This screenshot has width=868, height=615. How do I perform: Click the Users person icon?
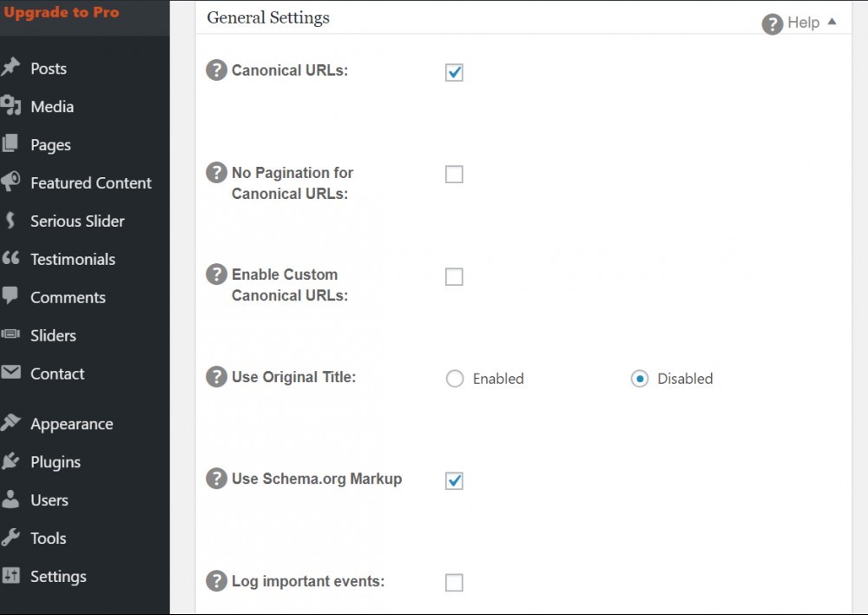[x=10, y=499]
